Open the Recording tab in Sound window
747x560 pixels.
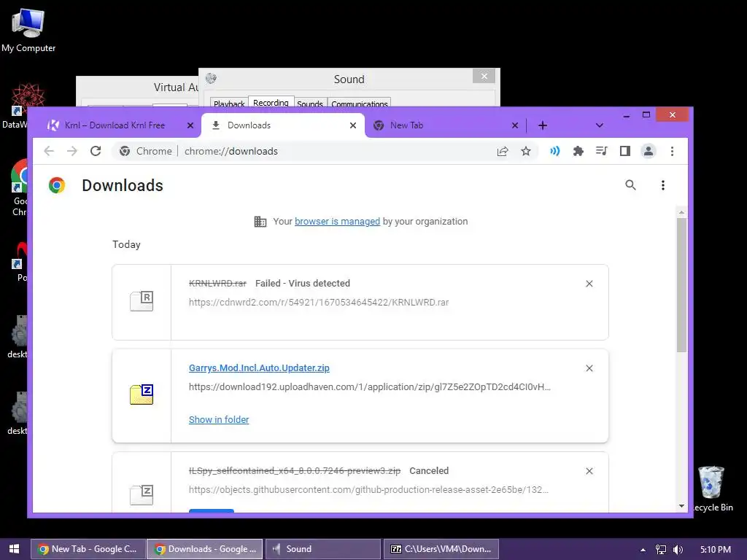tap(271, 102)
